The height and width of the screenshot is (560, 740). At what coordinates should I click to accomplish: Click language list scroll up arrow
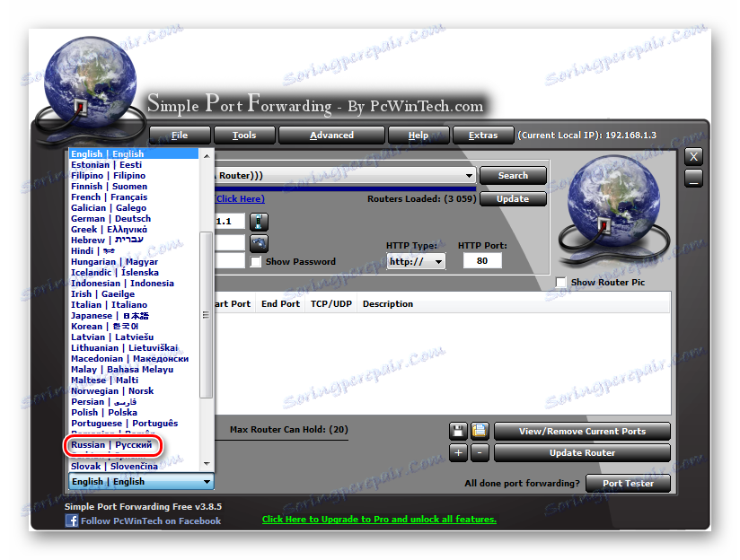click(x=207, y=155)
